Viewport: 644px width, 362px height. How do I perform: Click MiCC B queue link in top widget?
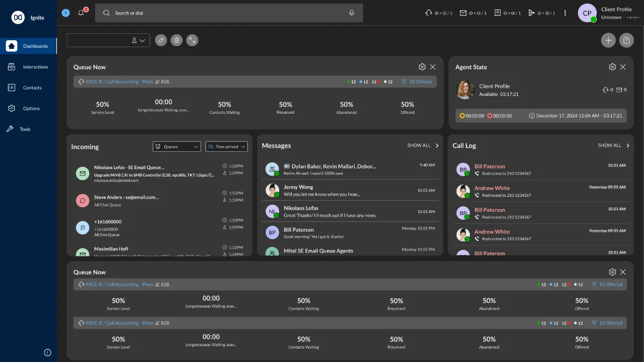(119, 82)
